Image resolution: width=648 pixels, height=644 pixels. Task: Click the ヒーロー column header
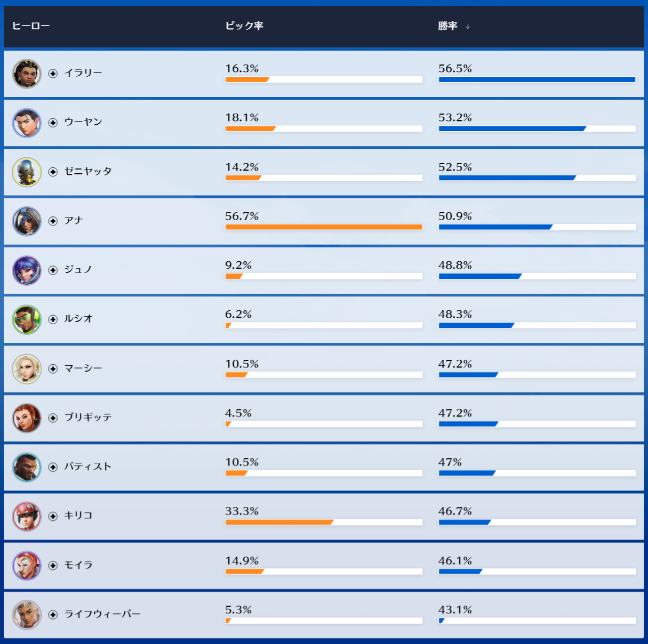click(x=31, y=26)
